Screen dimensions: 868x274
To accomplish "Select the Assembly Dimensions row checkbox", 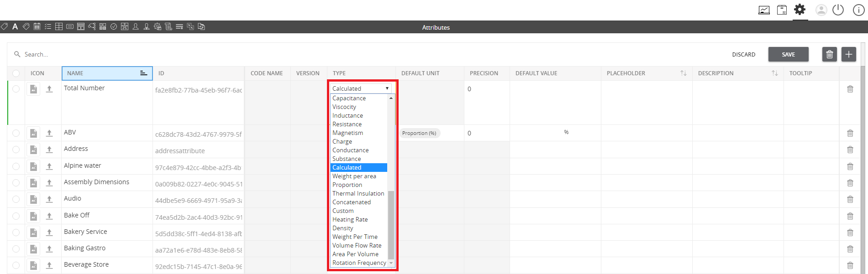I will pos(16,183).
